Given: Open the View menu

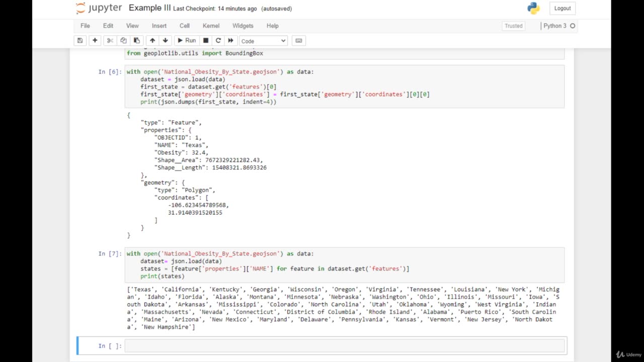Looking at the screenshot, I should click(132, 26).
